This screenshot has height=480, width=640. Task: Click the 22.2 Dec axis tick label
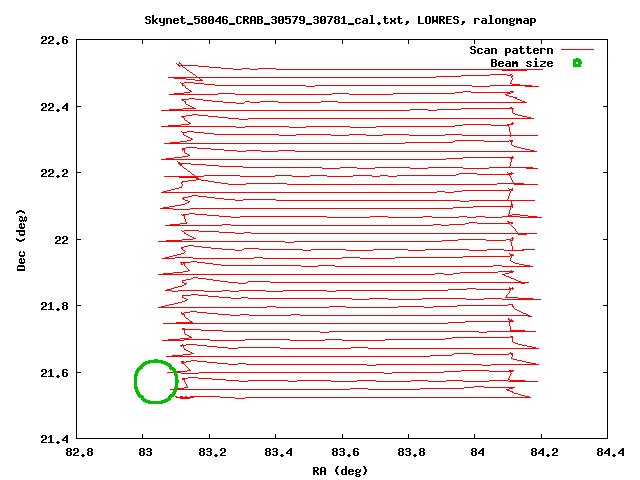[54, 173]
